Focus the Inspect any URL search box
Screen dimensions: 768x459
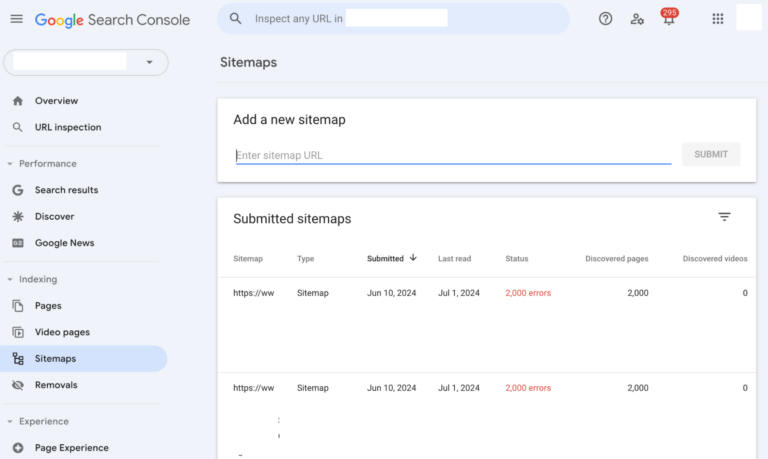tap(393, 19)
